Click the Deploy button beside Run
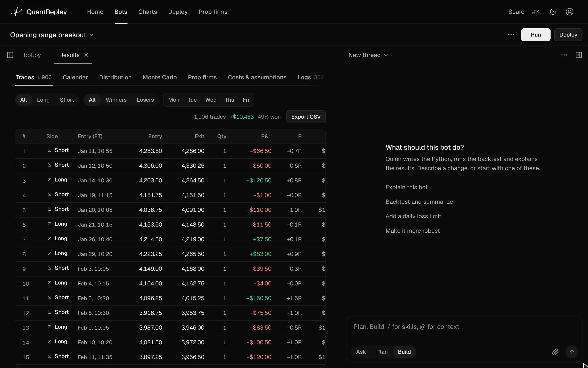 coord(568,35)
